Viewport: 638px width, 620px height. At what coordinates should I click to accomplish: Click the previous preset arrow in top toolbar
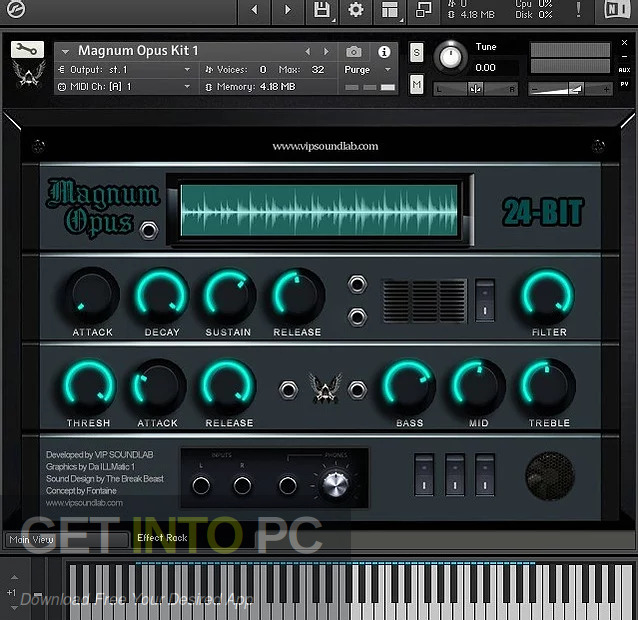click(x=255, y=9)
